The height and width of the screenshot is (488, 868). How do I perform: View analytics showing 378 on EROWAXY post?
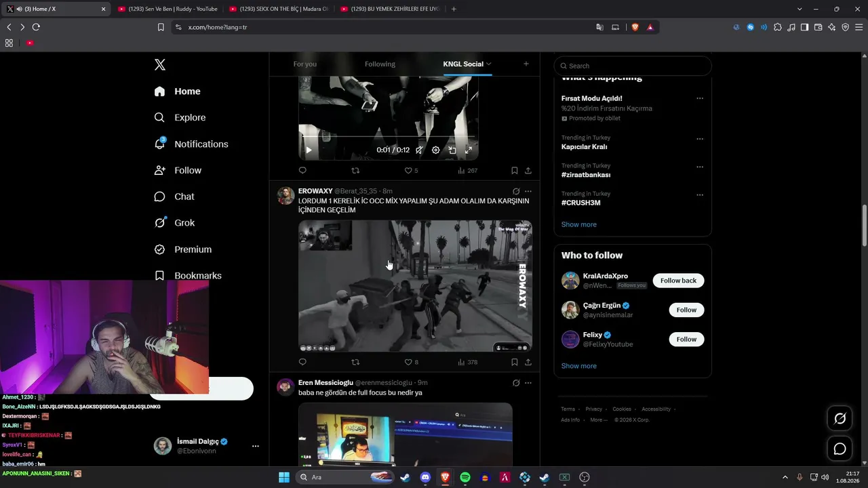pyautogui.click(x=468, y=362)
